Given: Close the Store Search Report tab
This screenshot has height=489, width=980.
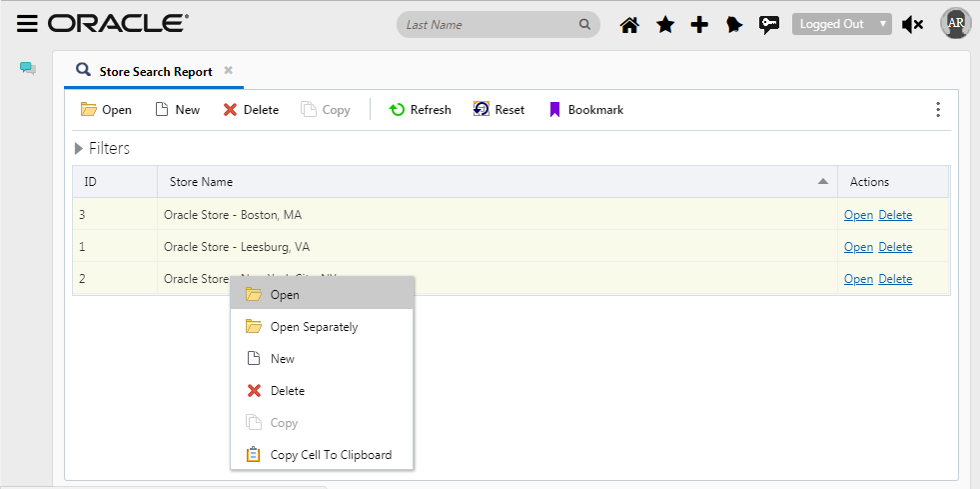Looking at the screenshot, I should click(x=229, y=71).
